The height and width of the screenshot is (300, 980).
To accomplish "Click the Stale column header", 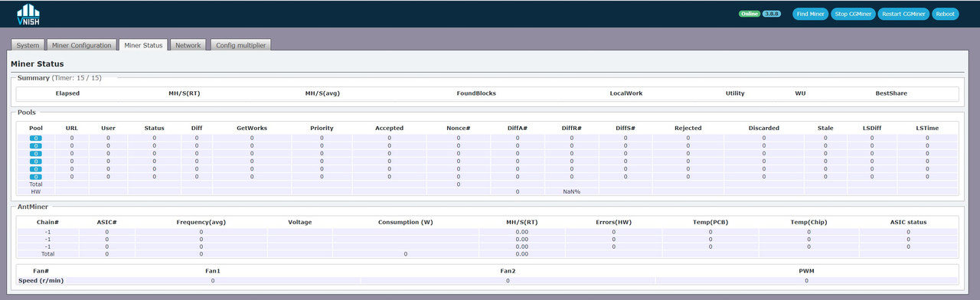I will coord(825,128).
